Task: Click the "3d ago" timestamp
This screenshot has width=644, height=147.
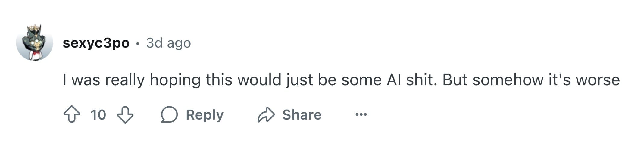Action: pos(168,43)
